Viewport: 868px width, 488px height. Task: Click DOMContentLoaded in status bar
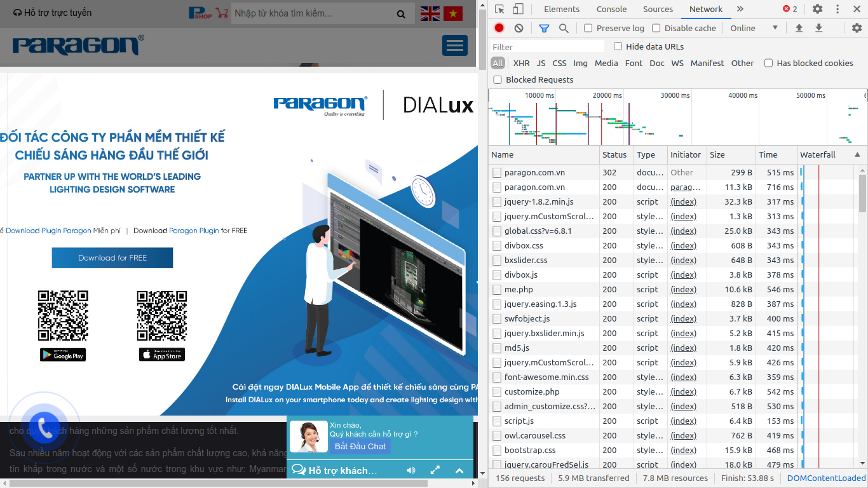point(826,478)
